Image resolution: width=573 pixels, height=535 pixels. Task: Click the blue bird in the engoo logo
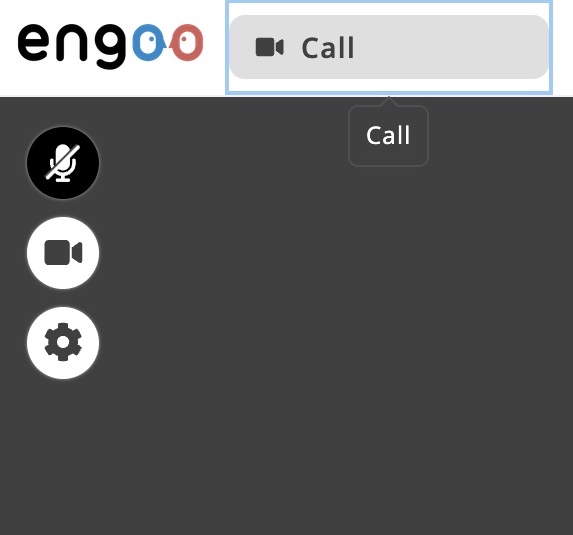click(x=149, y=42)
